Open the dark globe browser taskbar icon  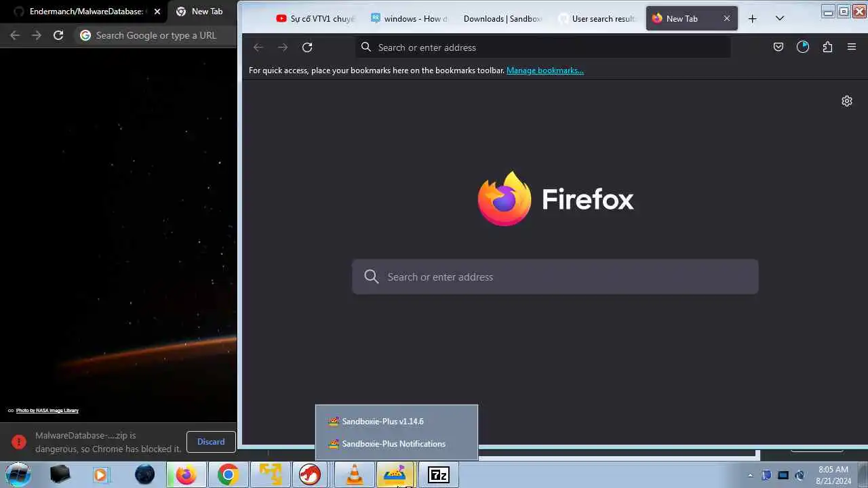144,475
